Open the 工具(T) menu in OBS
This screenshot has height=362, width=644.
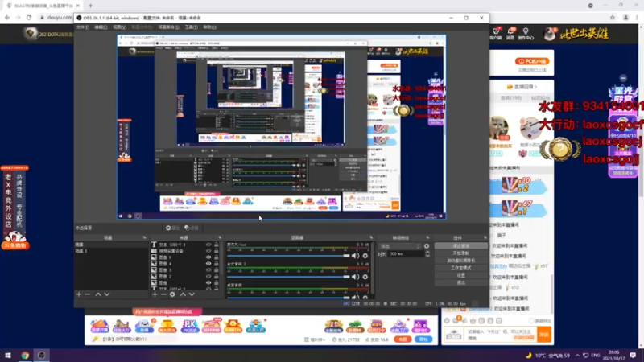coord(191,27)
